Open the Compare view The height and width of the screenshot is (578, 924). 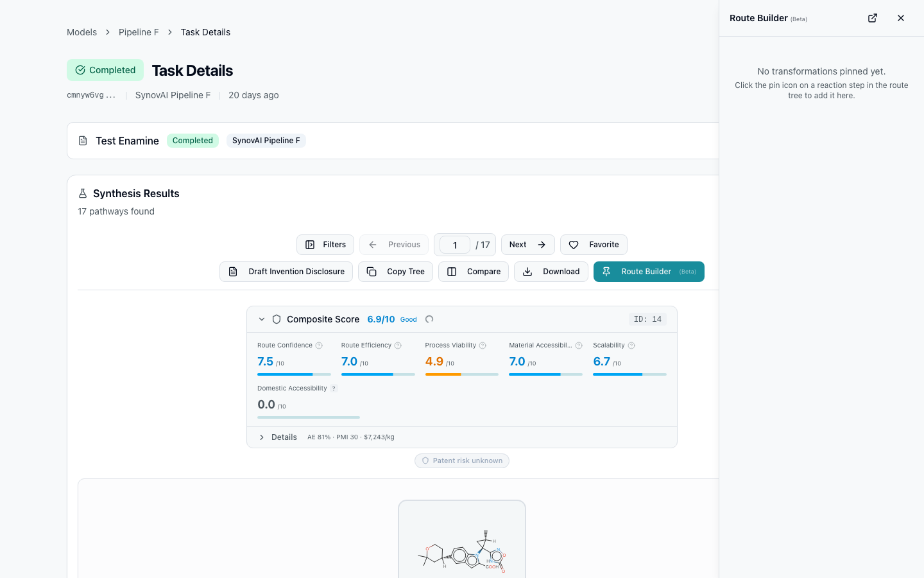pos(474,272)
